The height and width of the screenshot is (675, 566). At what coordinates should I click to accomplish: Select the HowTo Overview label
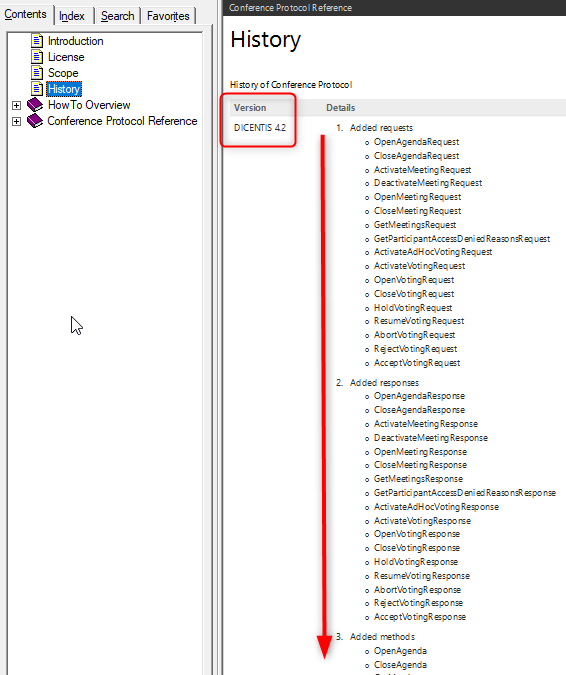pos(89,105)
